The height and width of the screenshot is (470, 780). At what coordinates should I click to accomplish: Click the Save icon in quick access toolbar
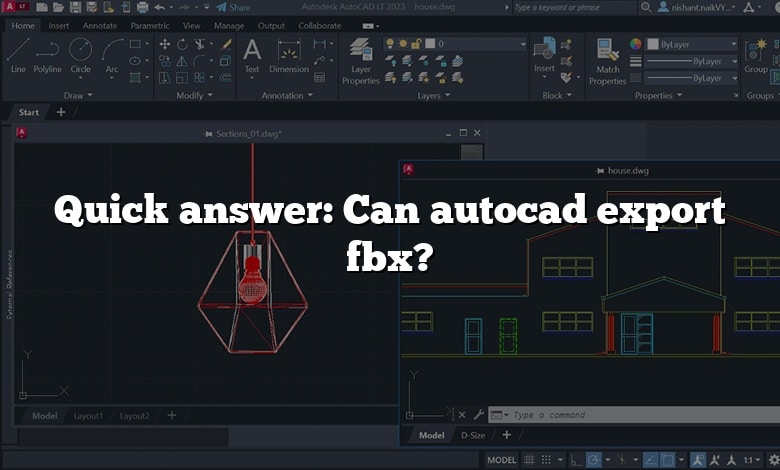coord(75,7)
